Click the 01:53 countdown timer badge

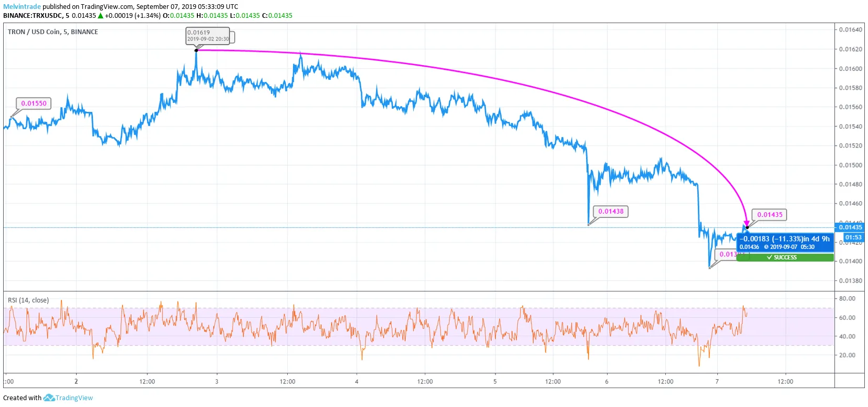click(x=853, y=237)
